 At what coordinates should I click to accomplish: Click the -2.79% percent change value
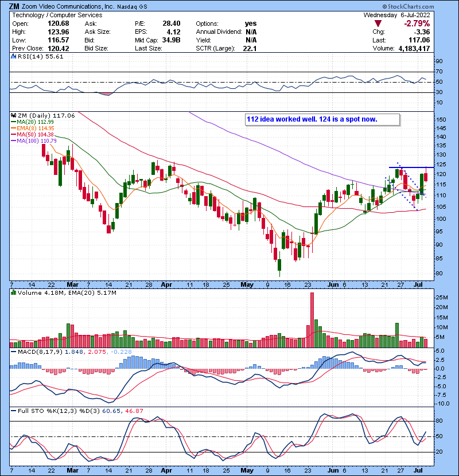coord(431,23)
